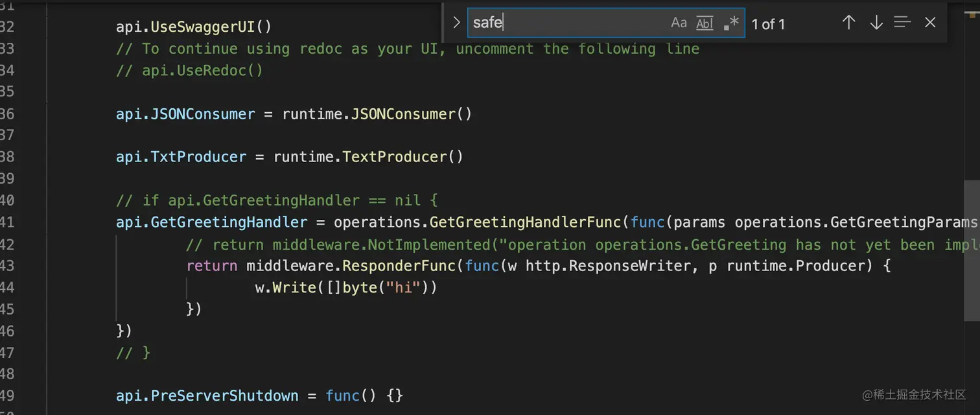This screenshot has height=415, width=980.
Task: Toggle Find in Selection icon
Action: [902, 23]
